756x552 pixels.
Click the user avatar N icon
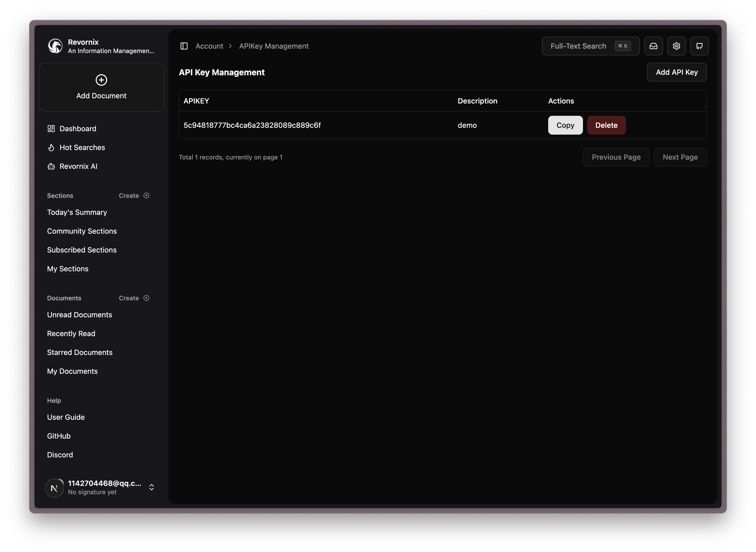point(54,488)
